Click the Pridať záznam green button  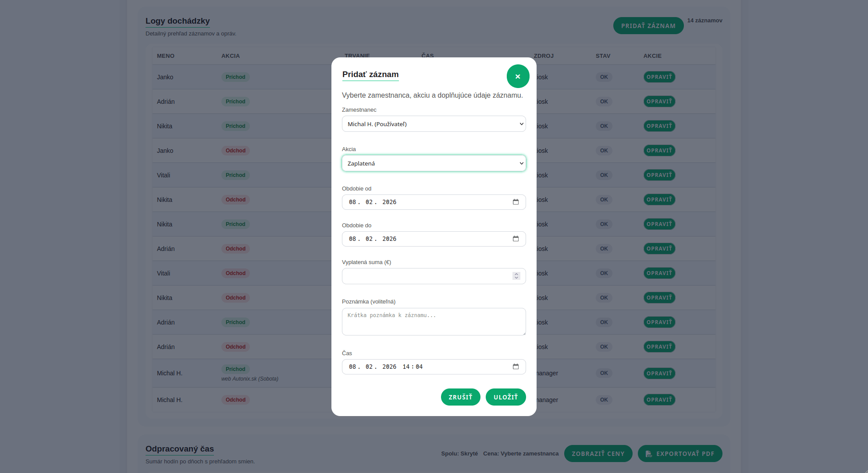648,26
